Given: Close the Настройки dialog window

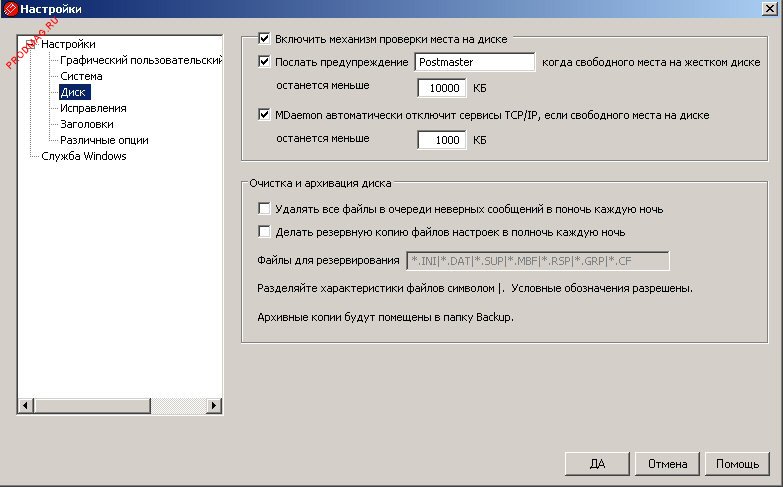Looking at the screenshot, I should tap(771, 9).
